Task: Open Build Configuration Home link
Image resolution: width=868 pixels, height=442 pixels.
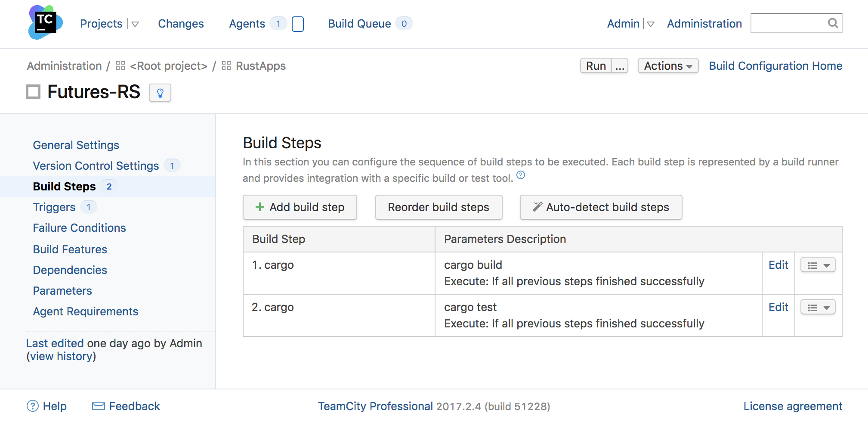Action: pos(775,66)
